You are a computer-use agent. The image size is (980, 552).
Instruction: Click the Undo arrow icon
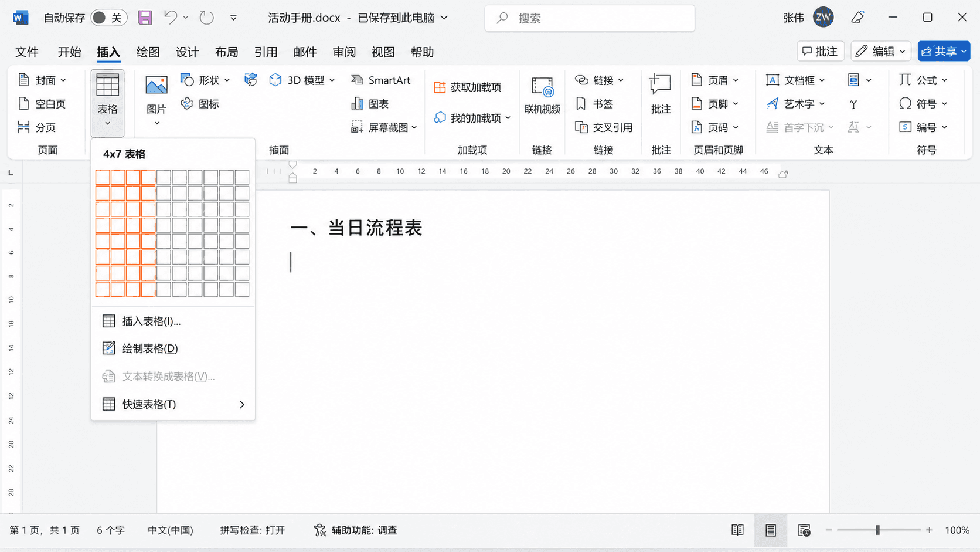[x=171, y=18]
